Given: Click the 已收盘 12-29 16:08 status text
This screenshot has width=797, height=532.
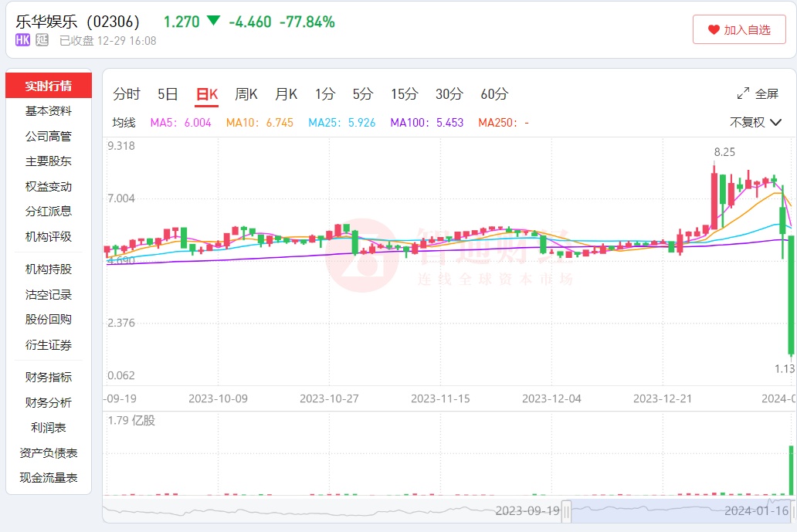Looking at the screenshot, I should point(108,41).
